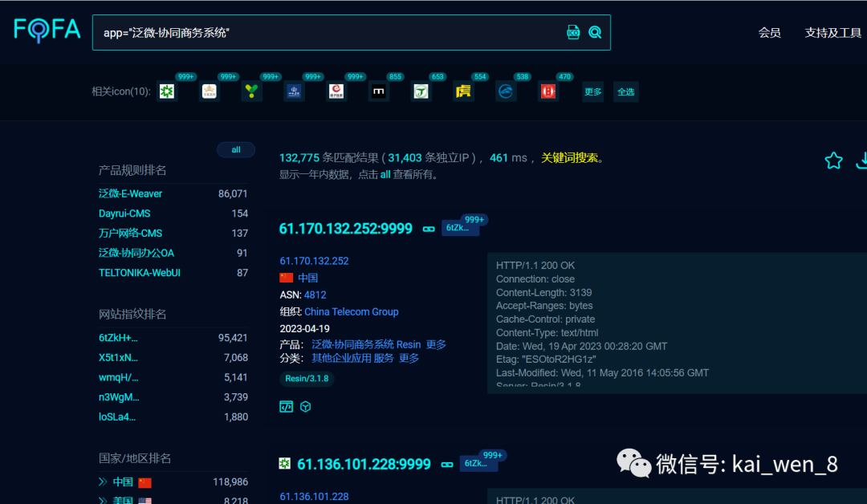Viewport: 867px width, 504px height.
Task: Select the green snowflake related icon
Action: coord(167,91)
